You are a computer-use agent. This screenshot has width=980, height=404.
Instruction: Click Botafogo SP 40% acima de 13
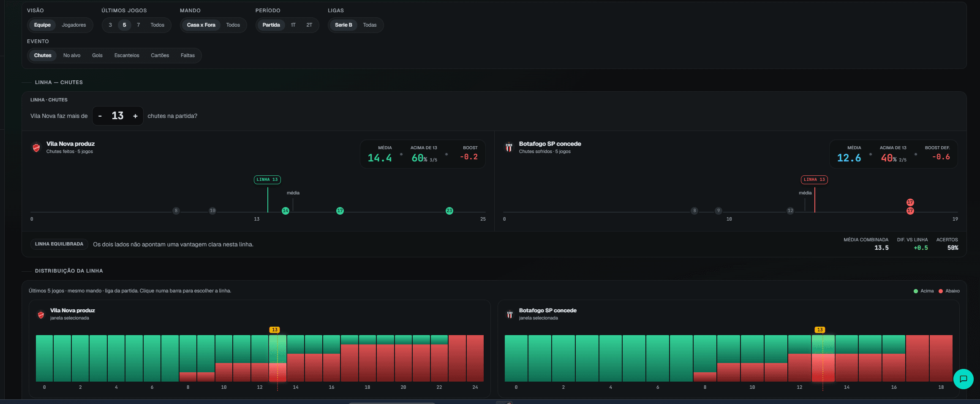[893, 158]
